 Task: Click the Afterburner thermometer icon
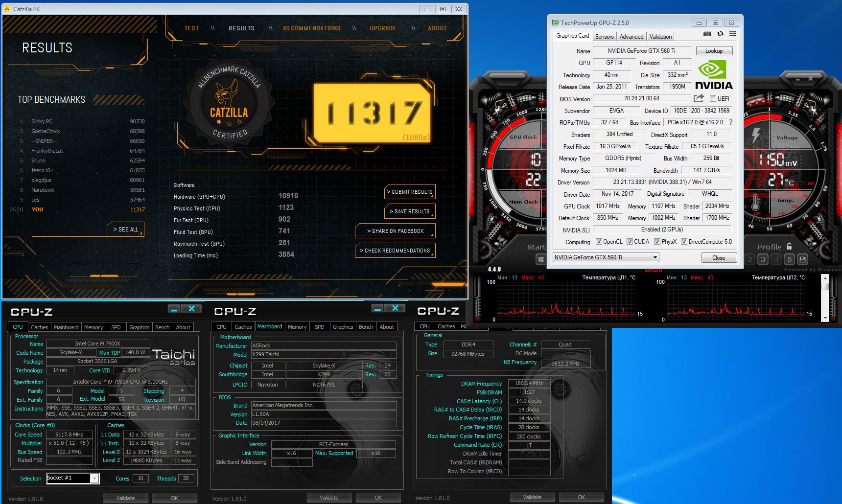point(756,202)
